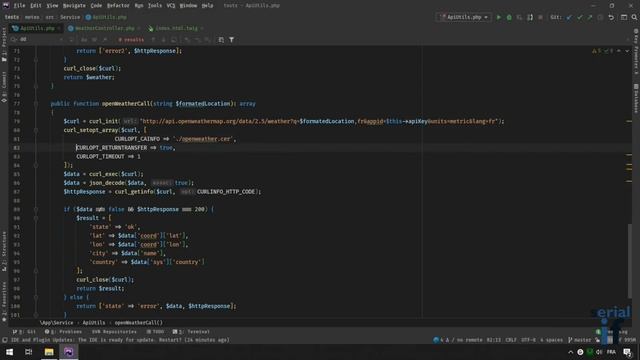
Task: Open the Problems tool window tab
Action: [x=63, y=332]
